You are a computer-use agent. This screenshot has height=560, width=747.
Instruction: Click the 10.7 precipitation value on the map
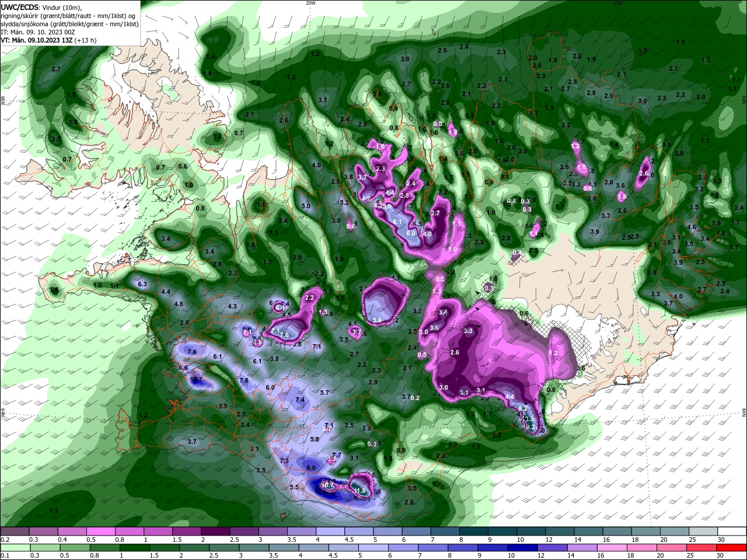(328, 485)
